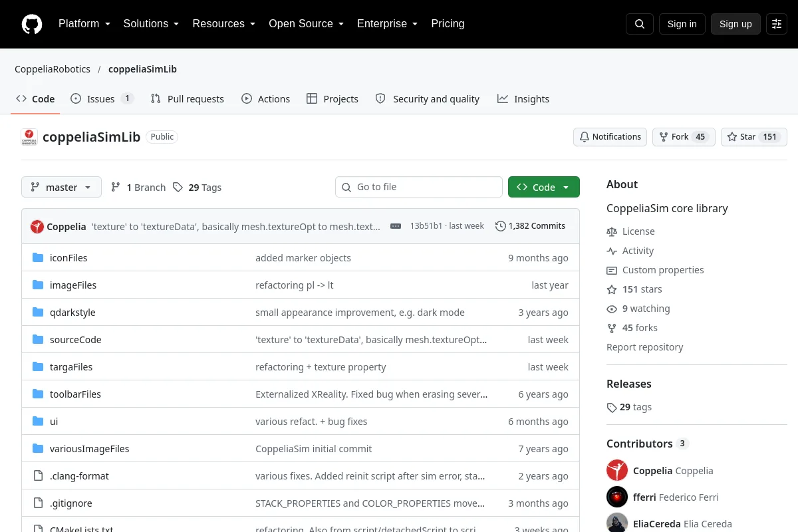Open the appearance settings icon button
Screen dimensions: 798x532
(x=777, y=24)
